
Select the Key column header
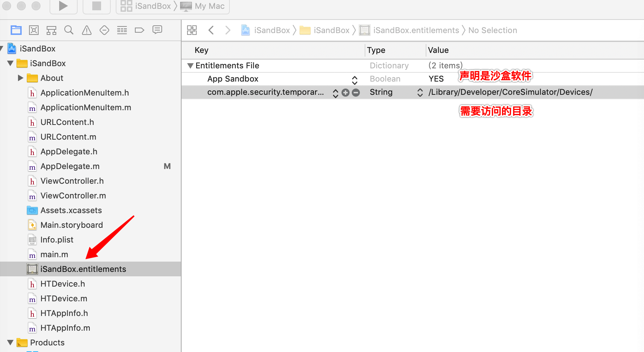point(201,50)
